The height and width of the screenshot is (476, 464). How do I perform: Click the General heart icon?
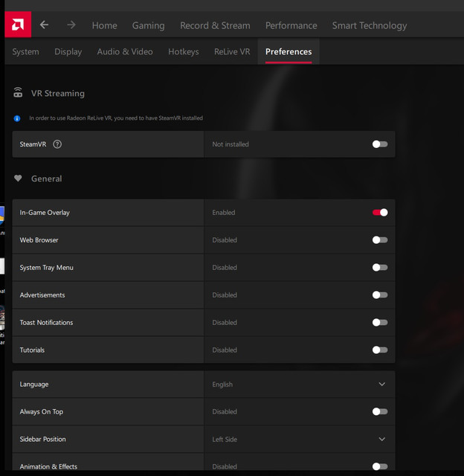click(x=18, y=178)
